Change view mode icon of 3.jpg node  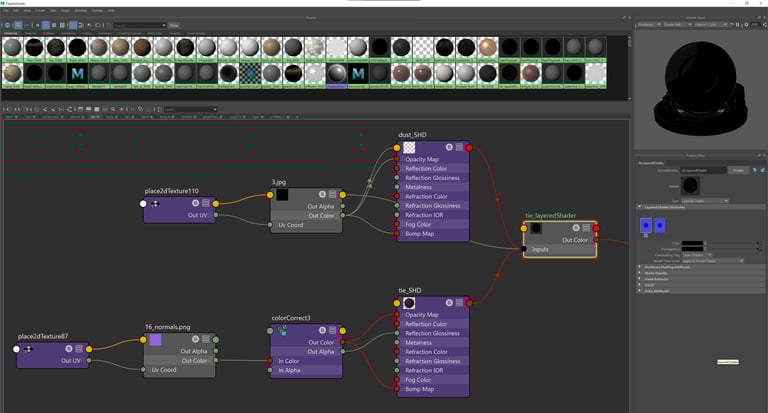332,194
